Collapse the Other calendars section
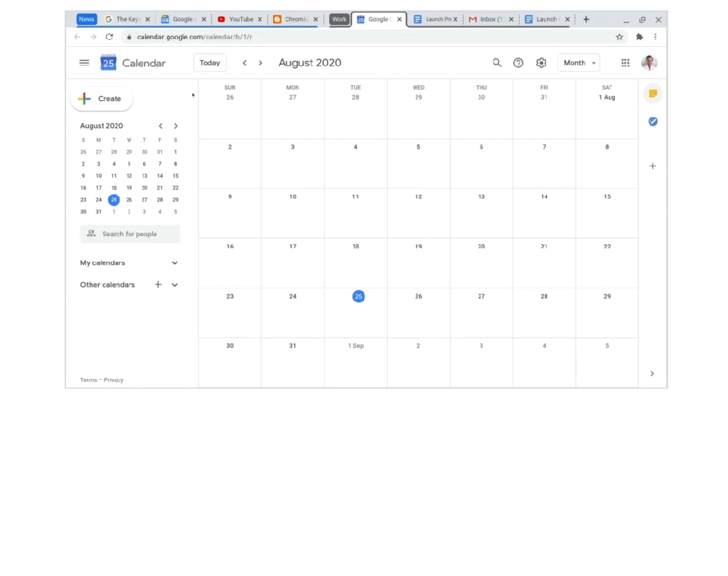Image resolution: width=728 pixels, height=576 pixels. (175, 285)
